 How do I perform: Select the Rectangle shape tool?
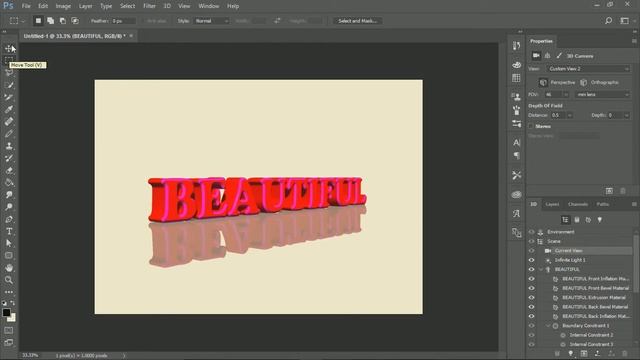[9, 256]
